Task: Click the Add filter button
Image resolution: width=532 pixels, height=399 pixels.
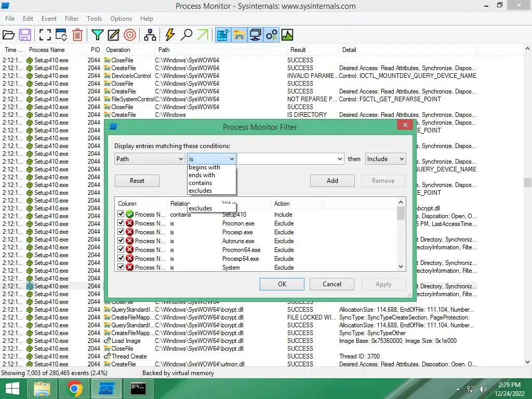Action: click(x=332, y=181)
